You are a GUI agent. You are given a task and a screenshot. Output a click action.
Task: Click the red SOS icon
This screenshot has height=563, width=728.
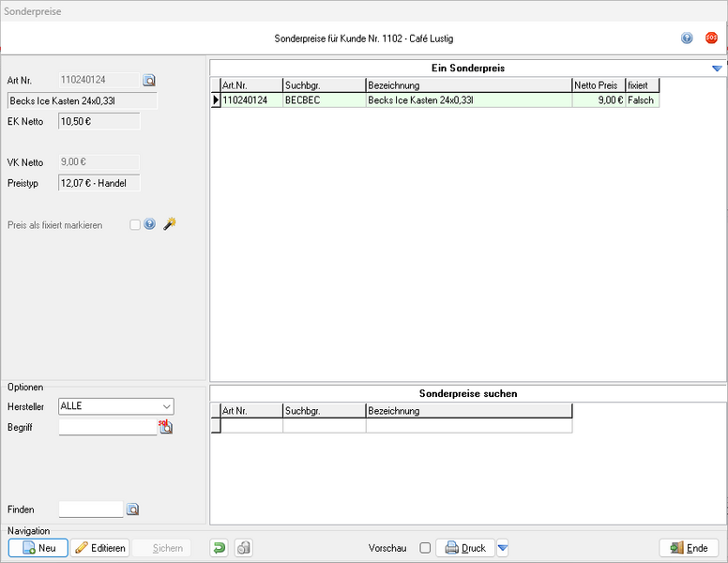coord(711,38)
